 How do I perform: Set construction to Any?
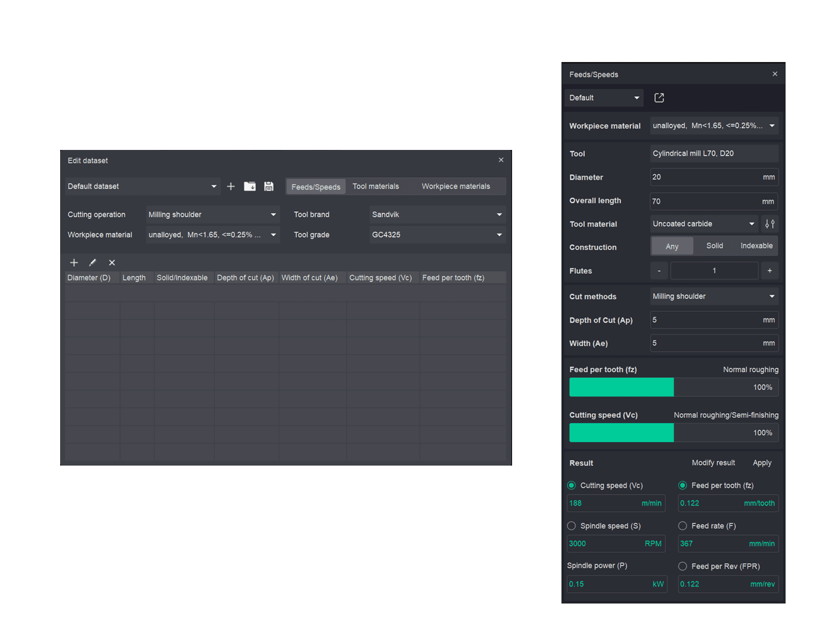tap(672, 246)
